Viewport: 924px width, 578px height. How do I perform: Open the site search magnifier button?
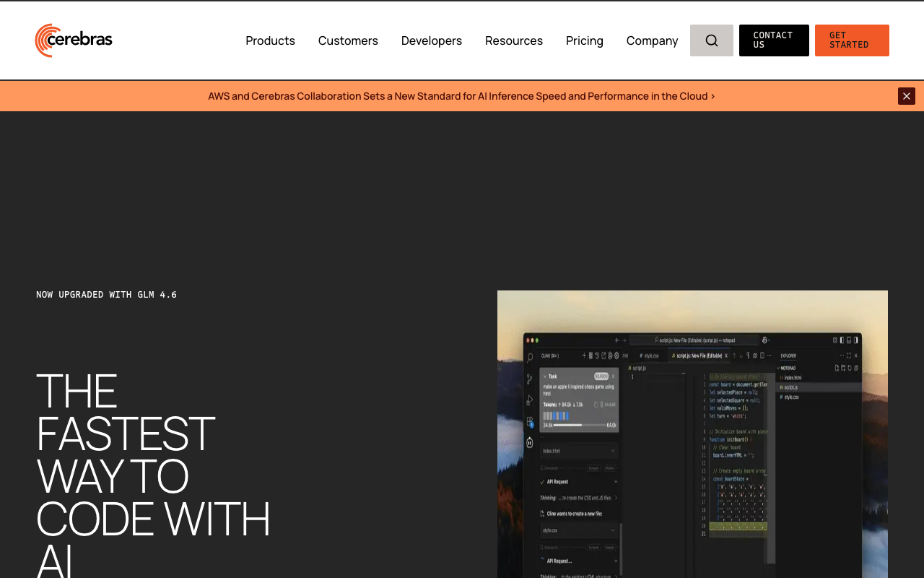pos(711,40)
